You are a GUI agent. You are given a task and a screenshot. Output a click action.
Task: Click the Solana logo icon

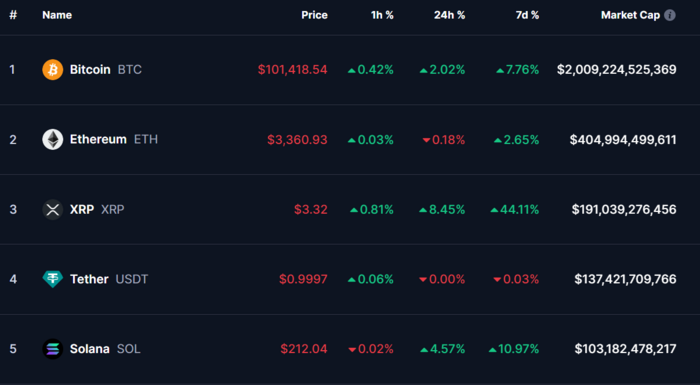click(x=53, y=349)
